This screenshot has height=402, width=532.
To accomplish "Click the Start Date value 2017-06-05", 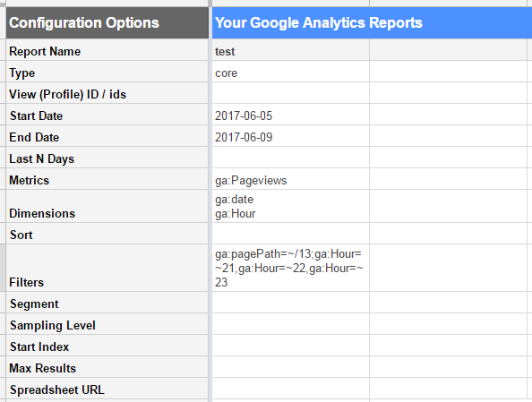I will click(x=290, y=115).
